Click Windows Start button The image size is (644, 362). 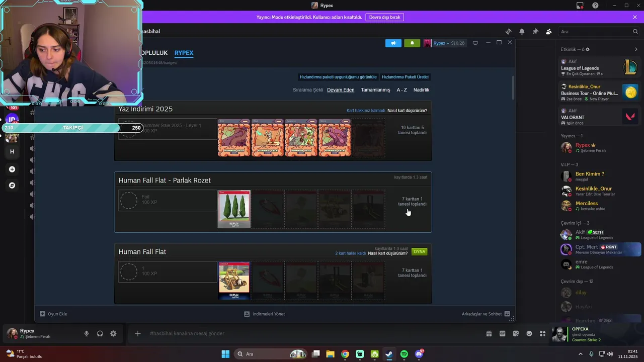click(x=225, y=354)
